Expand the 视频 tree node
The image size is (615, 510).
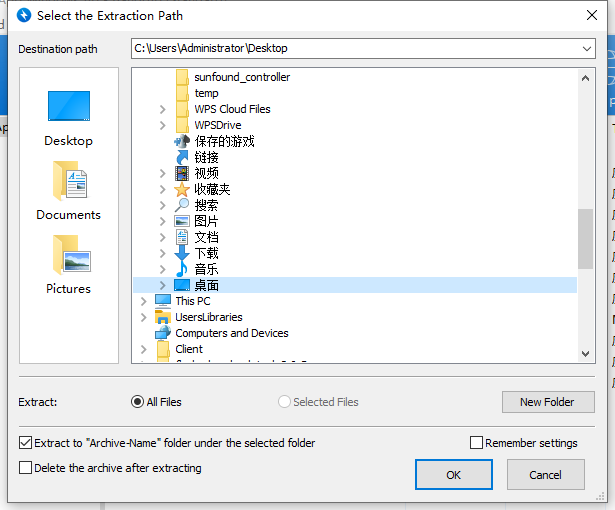click(x=162, y=173)
